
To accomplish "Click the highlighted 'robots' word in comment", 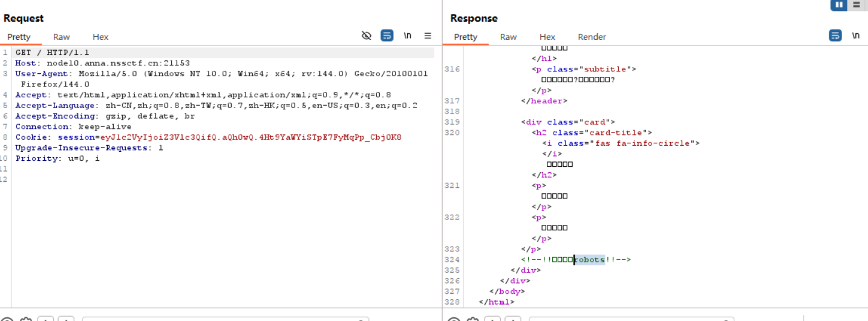I will coord(589,259).
